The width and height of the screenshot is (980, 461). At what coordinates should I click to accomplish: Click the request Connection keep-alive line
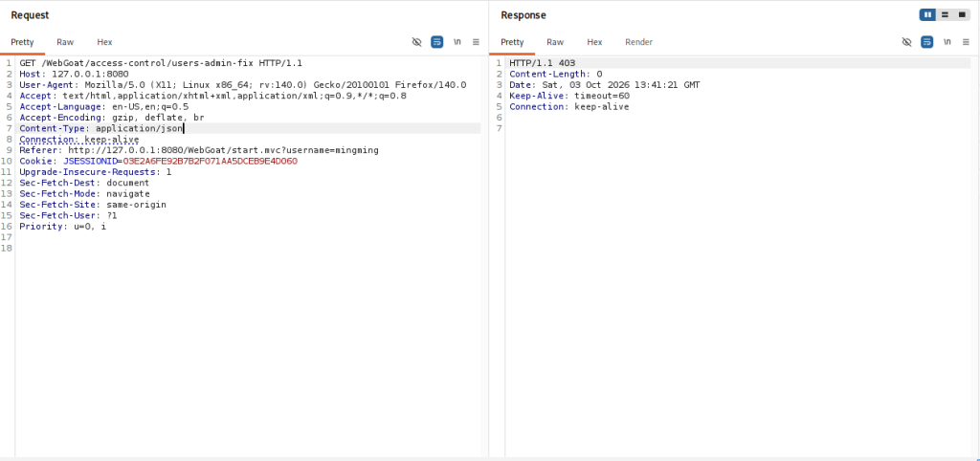pyautogui.click(x=79, y=140)
